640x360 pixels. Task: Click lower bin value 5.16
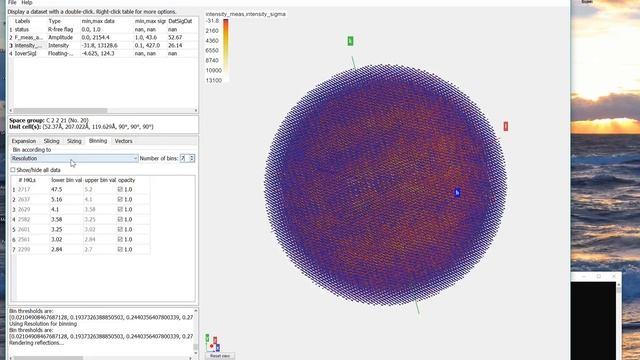click(x=57, y=200)
